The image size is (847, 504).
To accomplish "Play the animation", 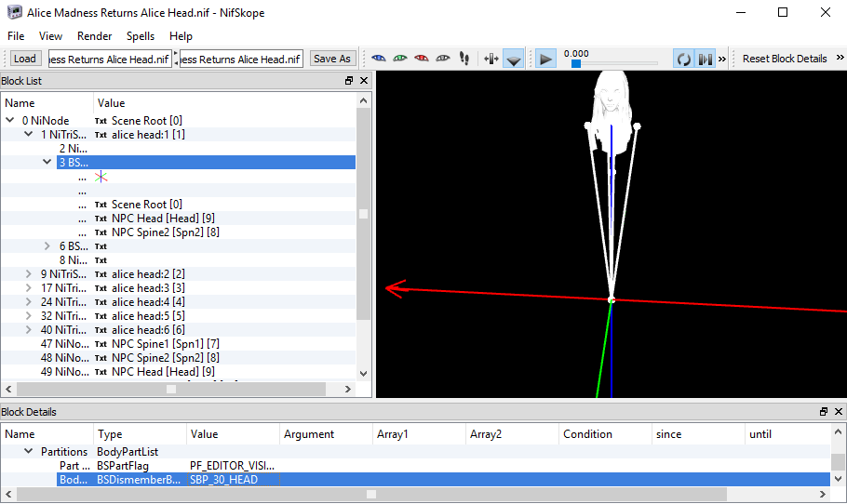I will pyautogui.click(x=545, y=59).
